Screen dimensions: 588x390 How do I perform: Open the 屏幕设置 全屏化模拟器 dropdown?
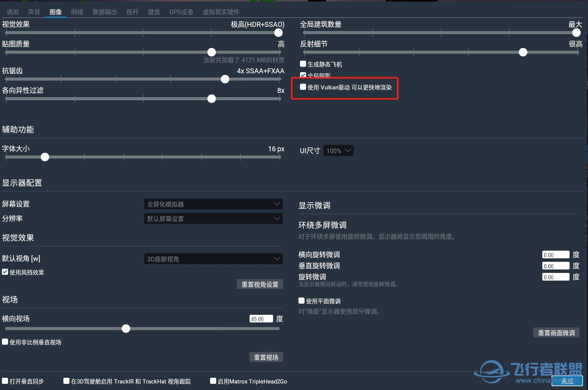(x=213, y=204)
